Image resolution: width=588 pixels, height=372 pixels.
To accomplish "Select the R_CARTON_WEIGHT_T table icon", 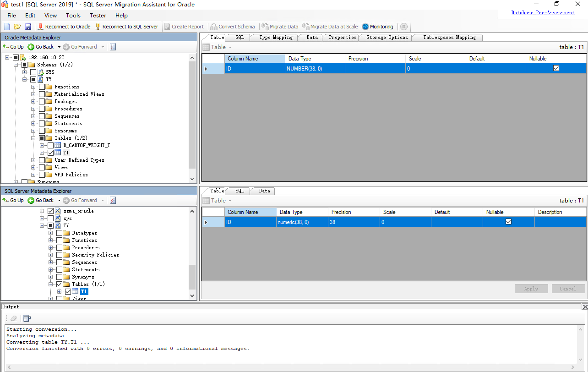I will click(58, 145).
